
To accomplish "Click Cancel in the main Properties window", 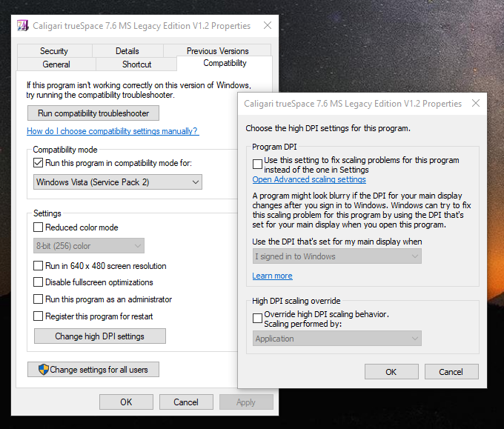I will tap(186, 402).
